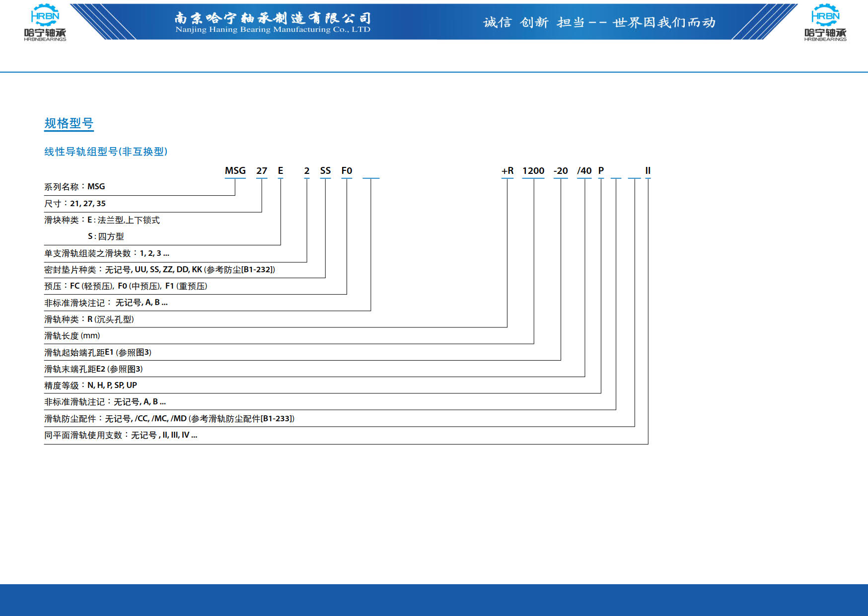Select the 'F0' preload code segment
Viewport: 868px width, 616px height.
click(347, 171)
